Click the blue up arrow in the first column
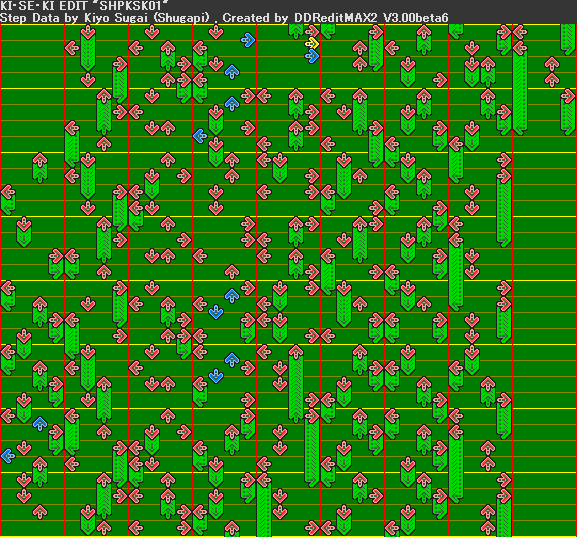577x537 pixels. pyautogui.click(x=40, y=424)
